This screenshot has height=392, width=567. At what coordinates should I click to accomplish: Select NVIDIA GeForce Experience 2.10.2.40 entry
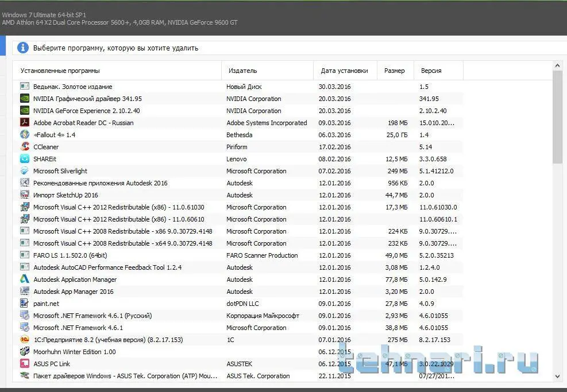[86, 111]
